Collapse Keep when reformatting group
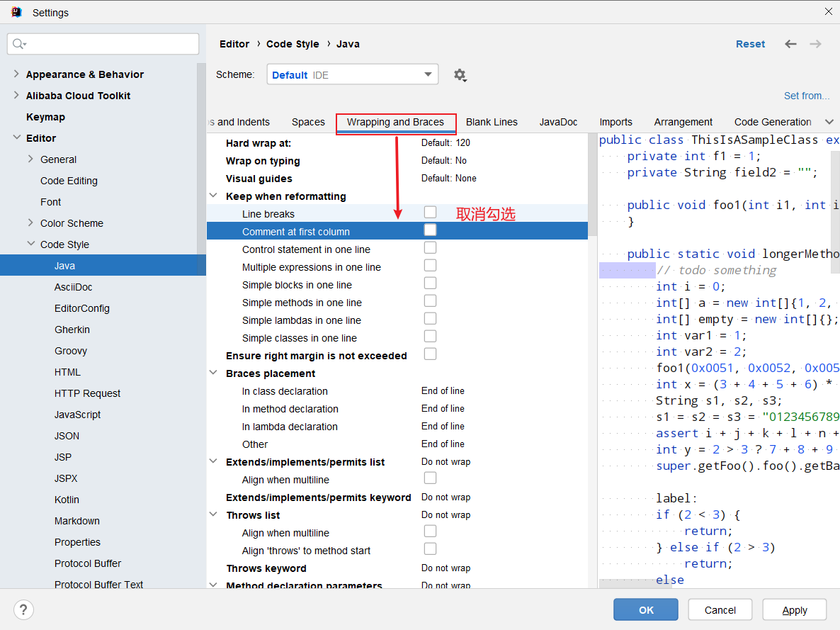The image size is (840, 630). 213,196
